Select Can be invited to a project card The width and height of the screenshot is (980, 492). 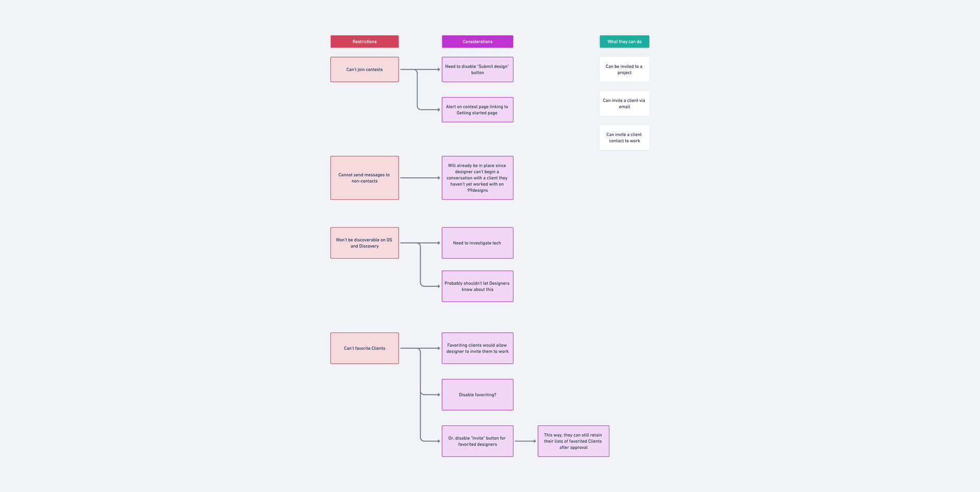(x=624, y=69)
